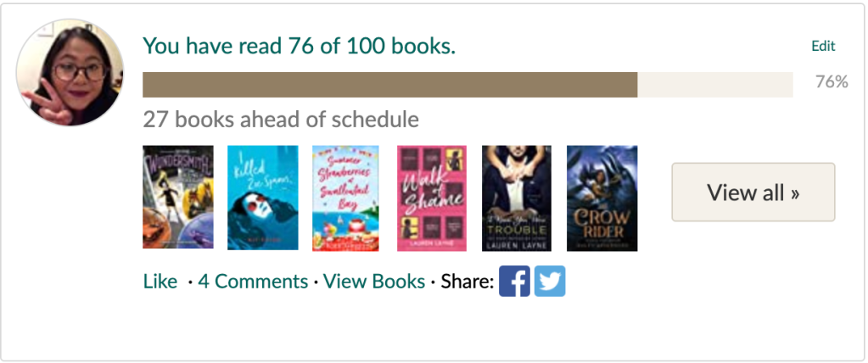The width and height of the screenshot is (868, 363).
Task: Click the 'Share:' label
Action: (x=467, y=282)
